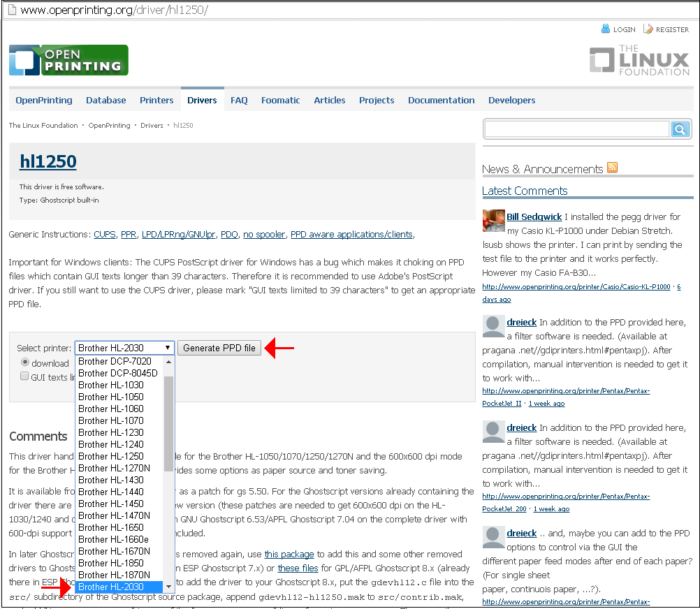The height and width of the screenshot is (609, 700).
Task: Open the CUPS instructions link
Action: click(x=105, y=234)
